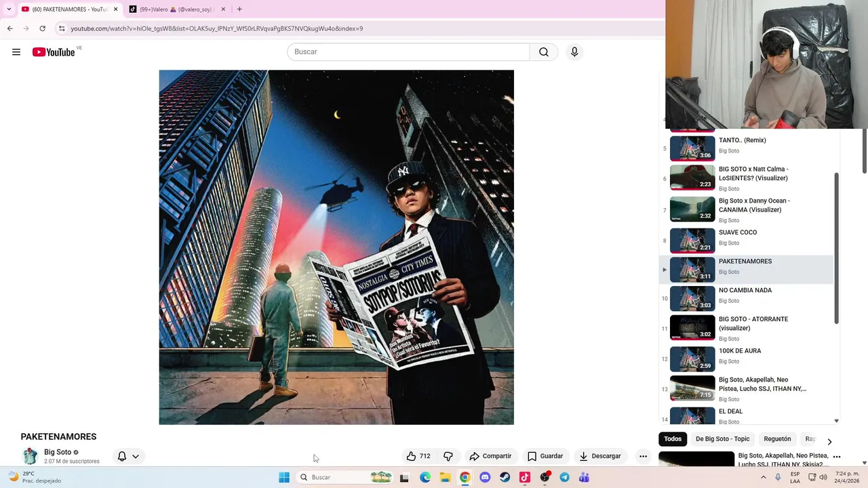Launch Microsoft Edge from the taskbar
Viewport: 868px width, 488px height.
coord(425,477)
